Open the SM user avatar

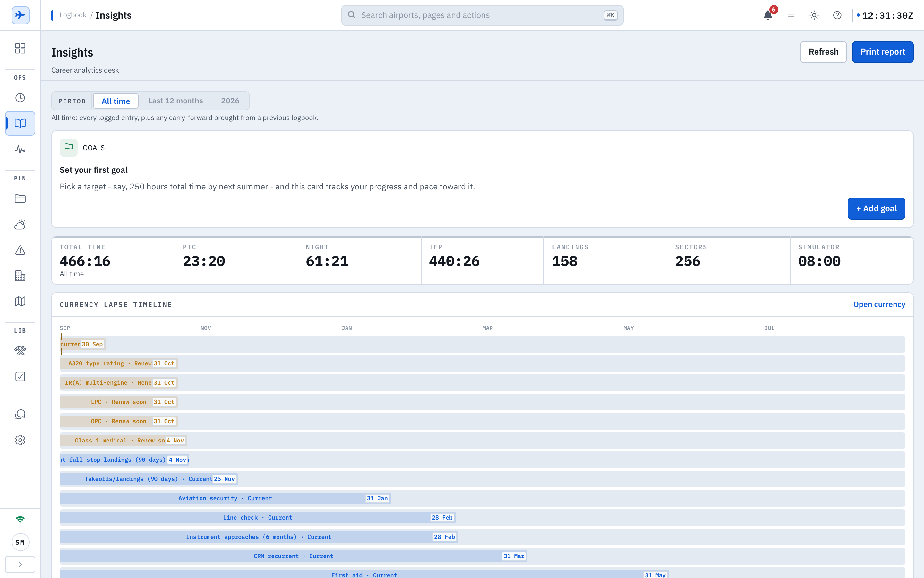coord(20,542)
